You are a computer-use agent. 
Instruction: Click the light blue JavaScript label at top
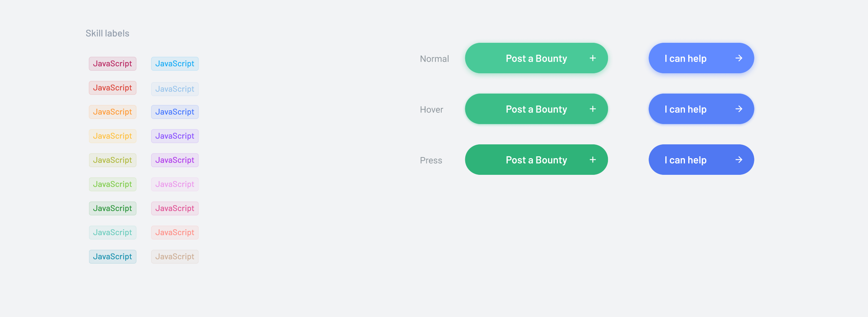[x=175, y=63]
